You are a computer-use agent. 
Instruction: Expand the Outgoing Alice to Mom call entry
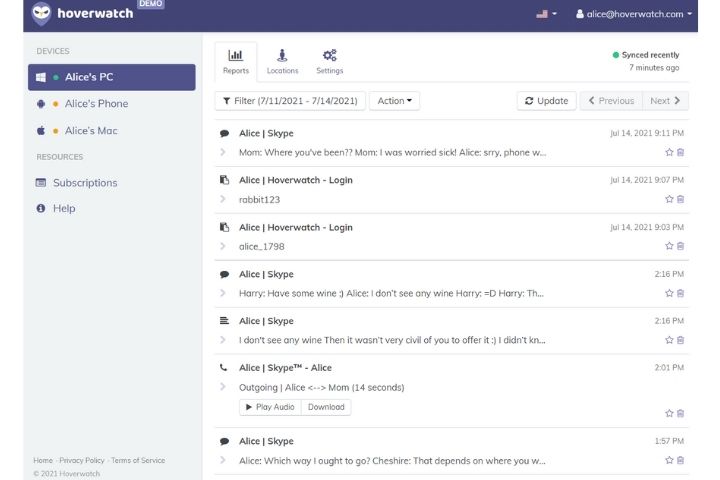click(x=223, y=387)
